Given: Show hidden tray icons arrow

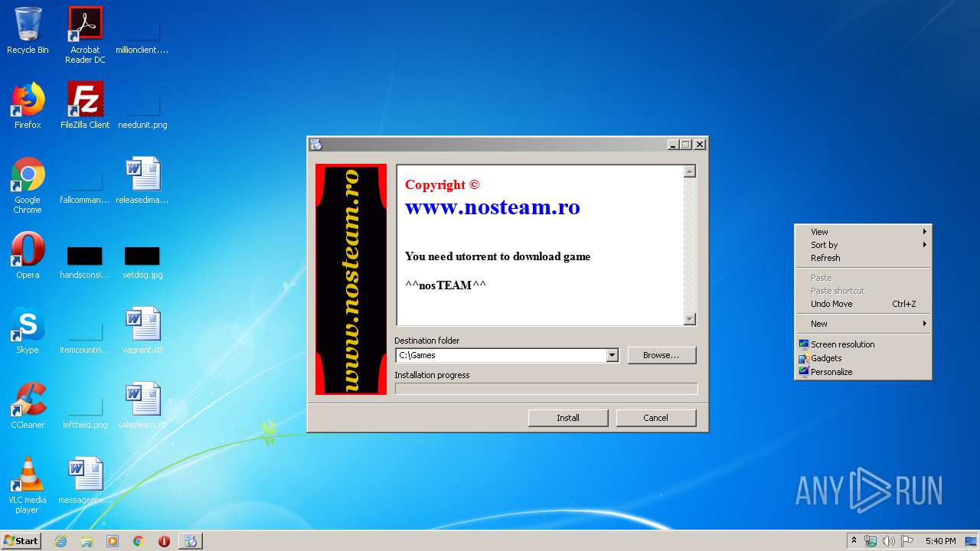Looking at the screenshot, I should [x=853, y=541].
